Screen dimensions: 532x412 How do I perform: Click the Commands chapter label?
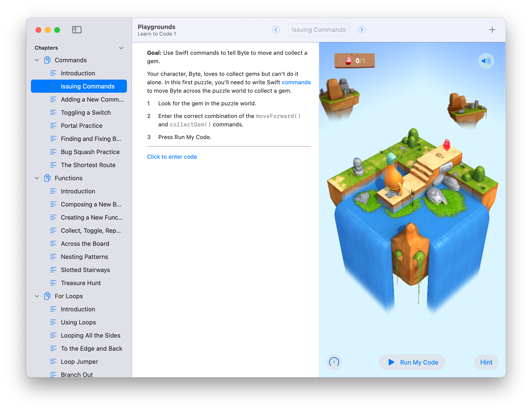point(71,60)
